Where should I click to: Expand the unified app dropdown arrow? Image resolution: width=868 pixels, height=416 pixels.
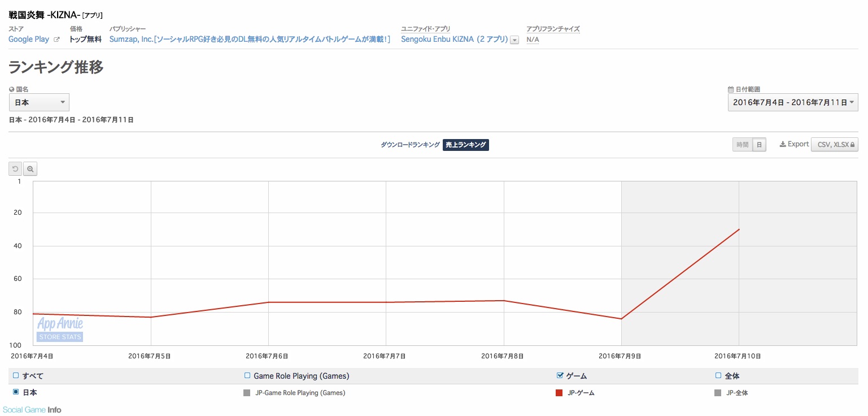tap(514, 40)
